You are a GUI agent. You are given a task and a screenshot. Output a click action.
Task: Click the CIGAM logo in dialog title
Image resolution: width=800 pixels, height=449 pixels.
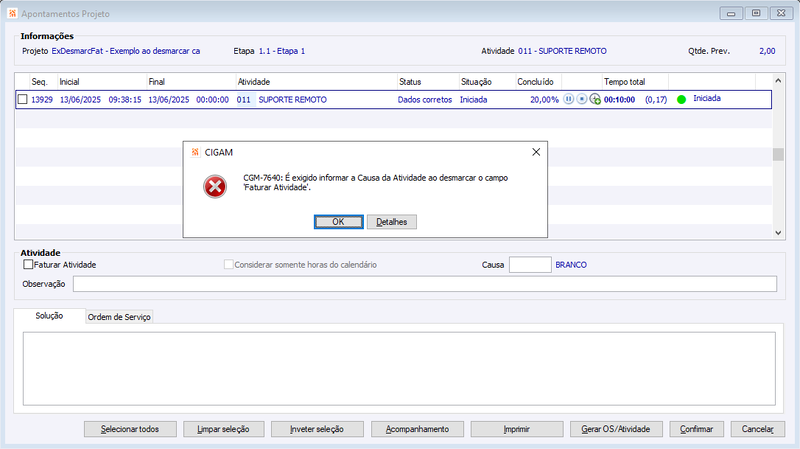click(x=195, y=152)
